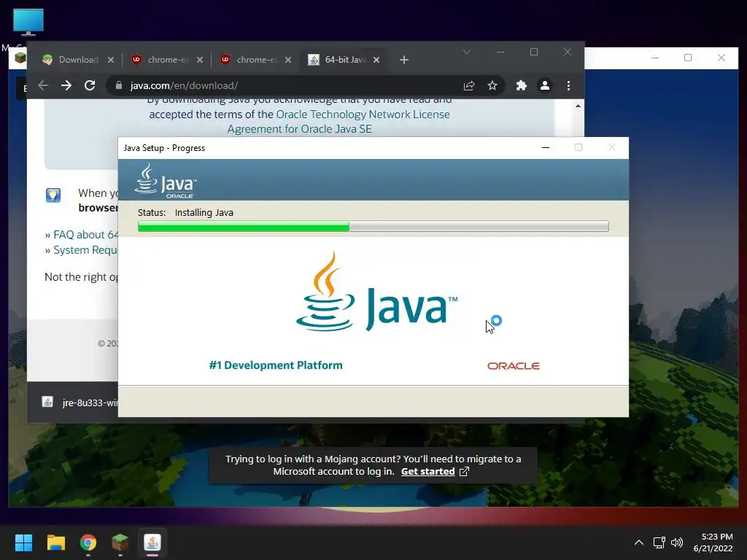Screen dimensions: 747x560
Task: Open Google Chrome from taskbar
Action: pos(88,542)
